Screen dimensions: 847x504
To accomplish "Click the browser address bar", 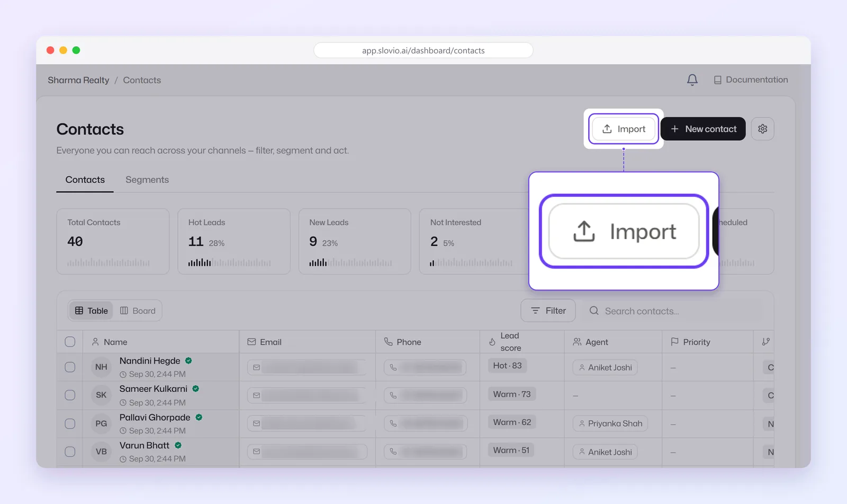I will 423,50.
